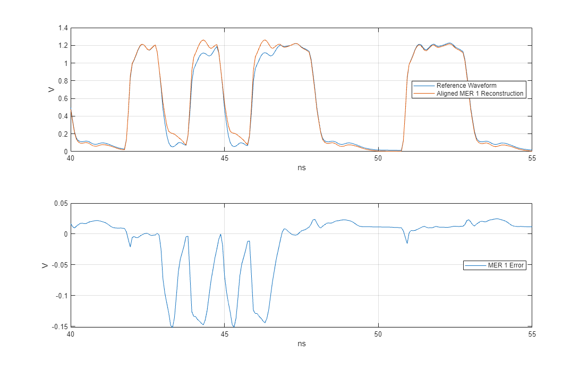
Task: Click the 45 tick label on the top x-axis
Action: pos(225,159)
